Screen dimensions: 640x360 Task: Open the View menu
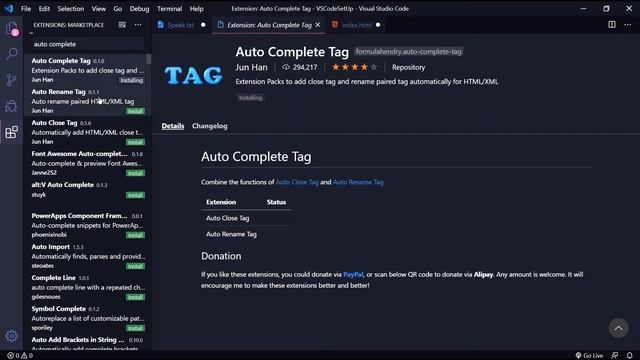(x=98, y=9)
